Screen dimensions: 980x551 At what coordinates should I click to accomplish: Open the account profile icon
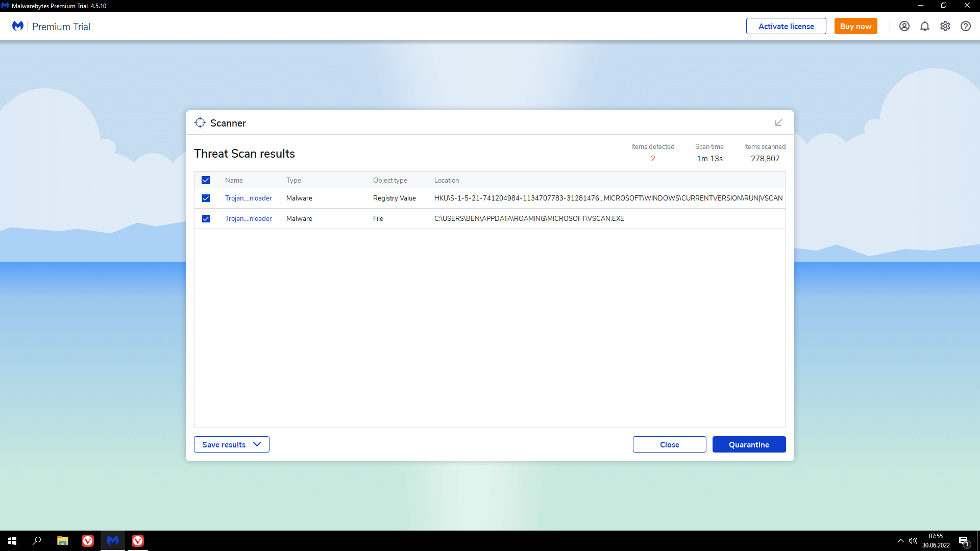(904, 26)
